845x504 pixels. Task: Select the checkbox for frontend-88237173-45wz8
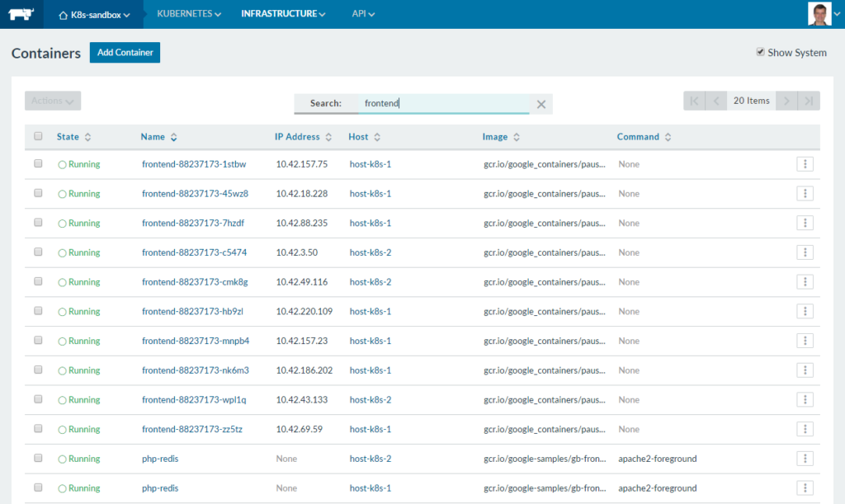pyautogui.click(x=38, y=193)
